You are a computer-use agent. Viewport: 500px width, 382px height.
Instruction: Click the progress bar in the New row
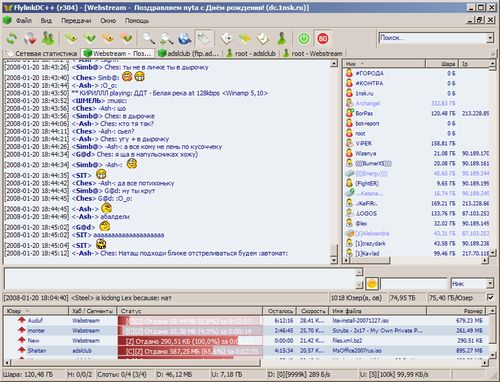(x=190, y=340)
